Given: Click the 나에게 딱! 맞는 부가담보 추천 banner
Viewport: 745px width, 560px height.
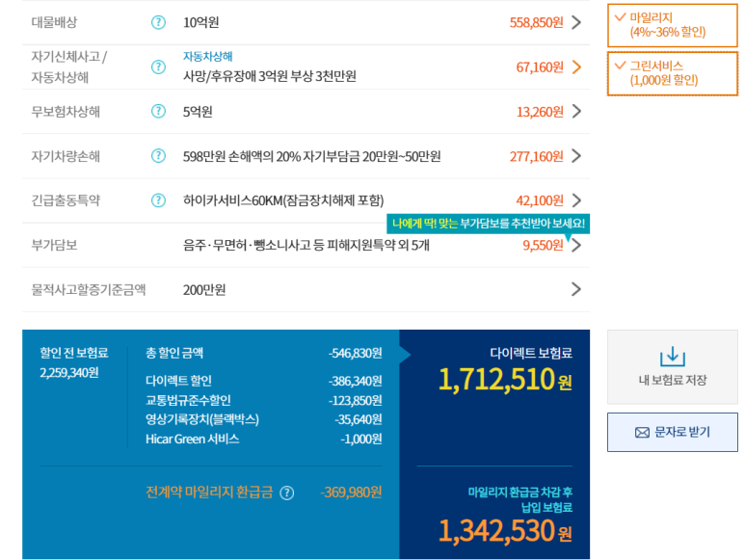Looking at the screenshot, I should (x=488, y=224).
